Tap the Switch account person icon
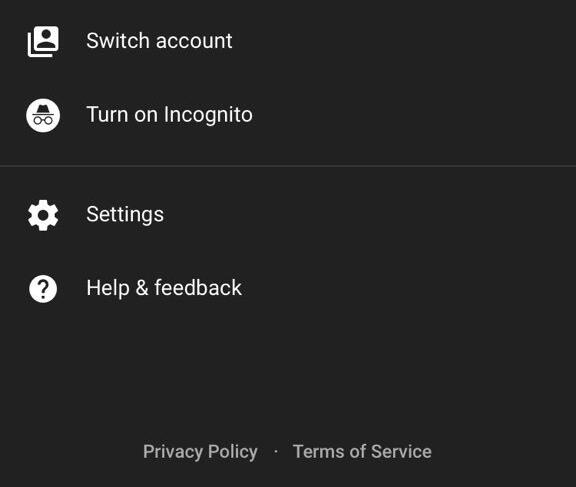The width and height of the screenshot is (576, 487). [x=43, y=41]
